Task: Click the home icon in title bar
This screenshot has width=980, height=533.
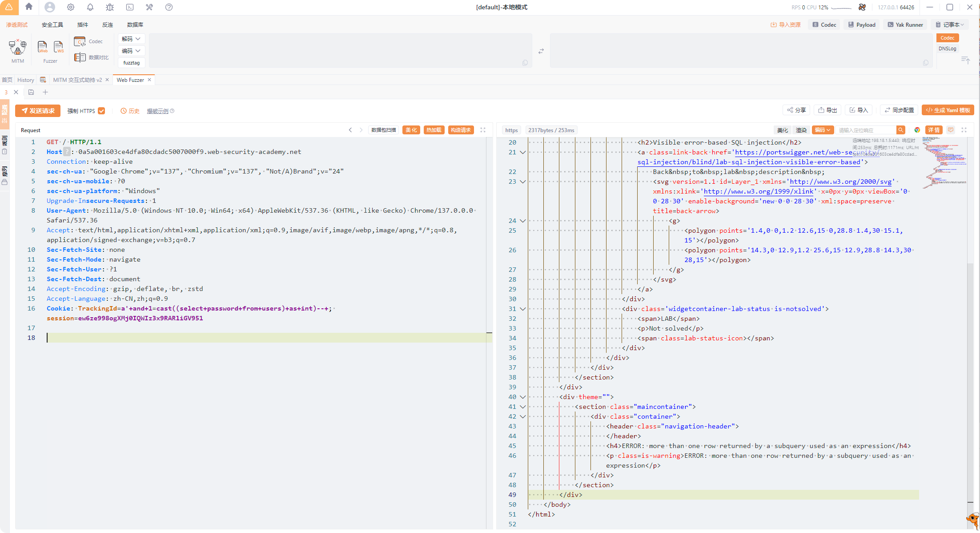Action: click(29, 7)
